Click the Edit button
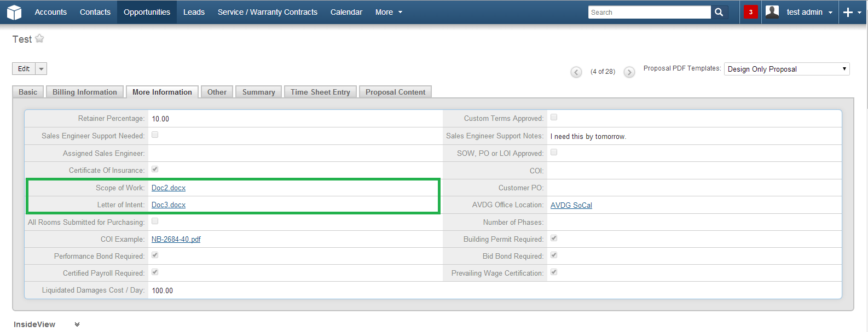868x332 pixels. click(x=24, y=68)
